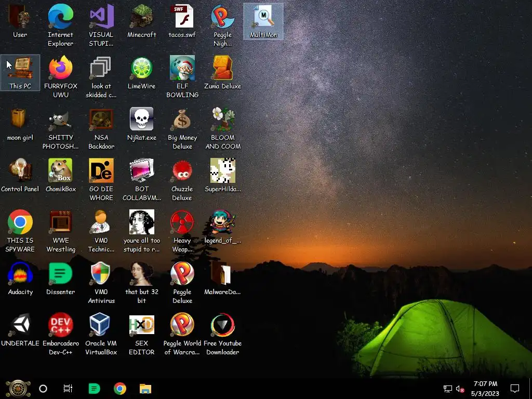Screen dimensions: 532x399
Task: Click the muted volume tray icon
Action: click(x=460, y=389)
